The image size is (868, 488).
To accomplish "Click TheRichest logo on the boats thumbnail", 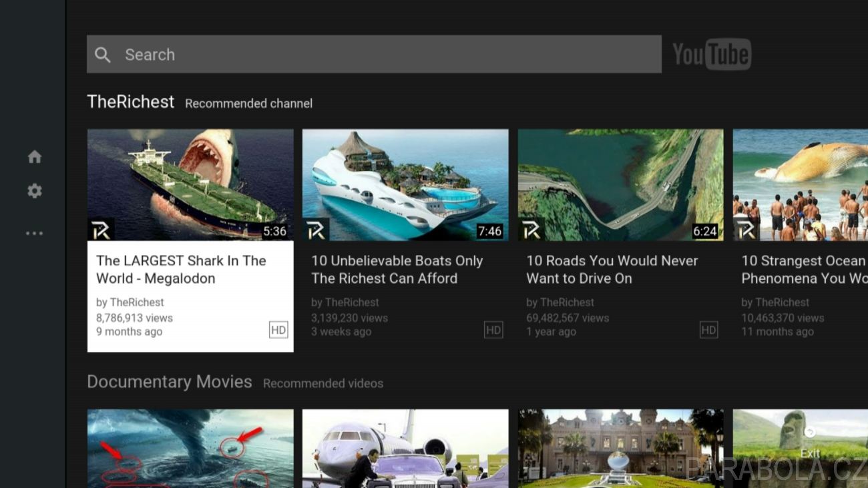I will 316,229.
